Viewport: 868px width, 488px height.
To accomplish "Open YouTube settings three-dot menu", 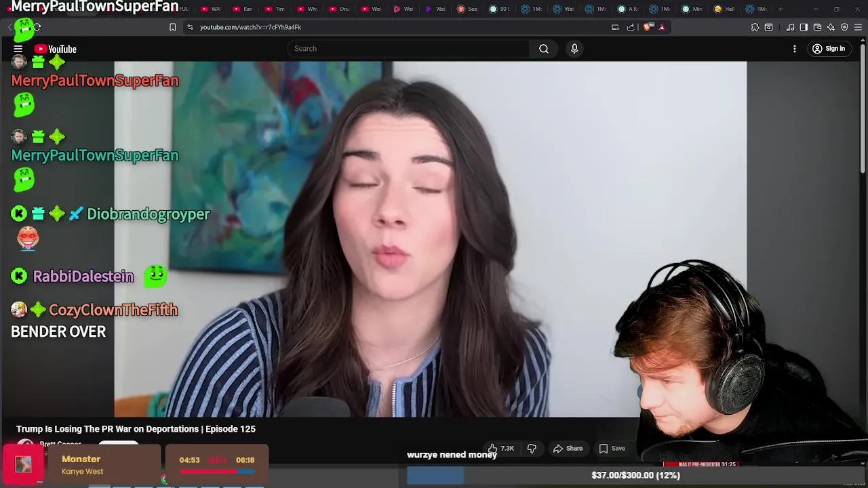I will 795,49.
